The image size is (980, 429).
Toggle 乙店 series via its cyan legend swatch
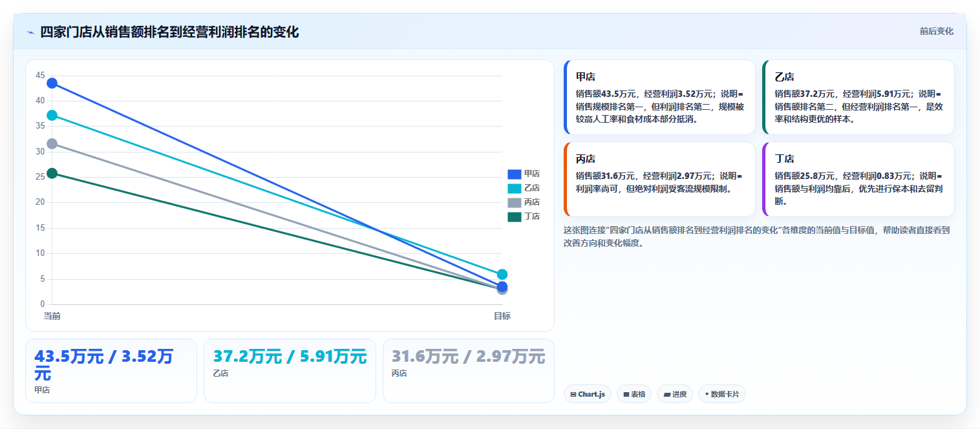click(515, 188)
